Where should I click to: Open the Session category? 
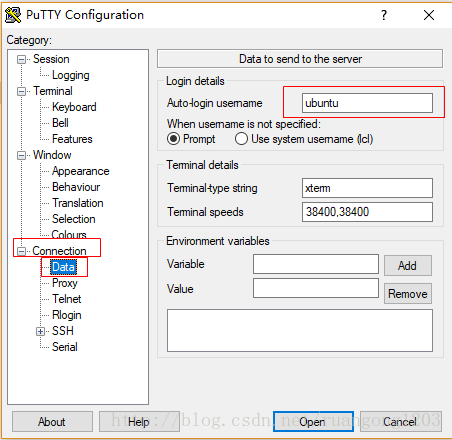51,59
